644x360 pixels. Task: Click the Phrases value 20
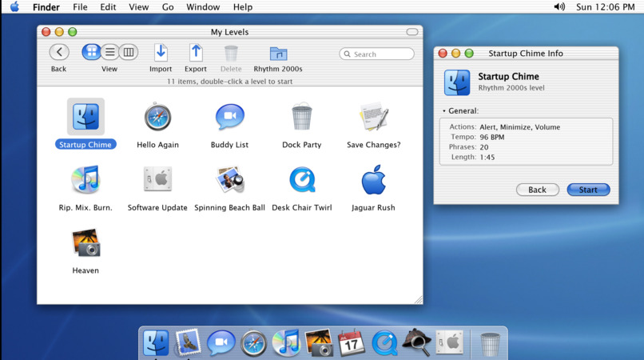pos(484,147)
